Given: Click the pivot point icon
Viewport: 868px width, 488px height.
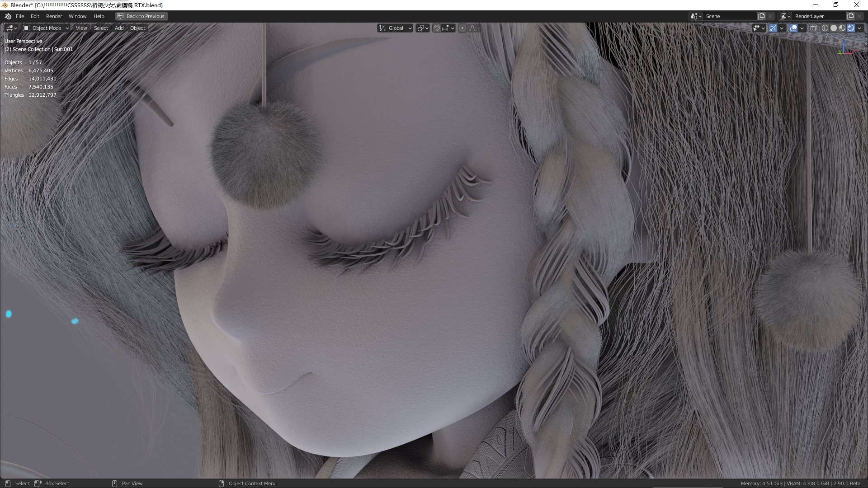Looking at the screenshot, I should [x=420, y=28].
